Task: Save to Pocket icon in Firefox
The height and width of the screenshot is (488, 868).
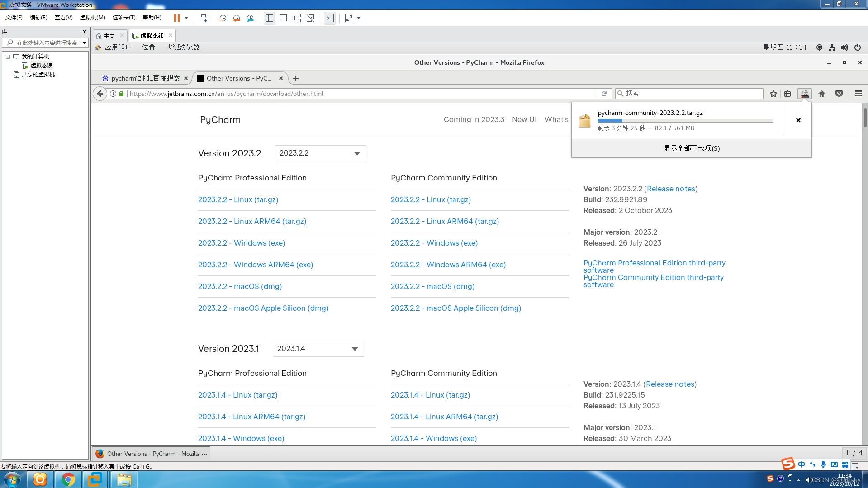Action: pos(839,94)
